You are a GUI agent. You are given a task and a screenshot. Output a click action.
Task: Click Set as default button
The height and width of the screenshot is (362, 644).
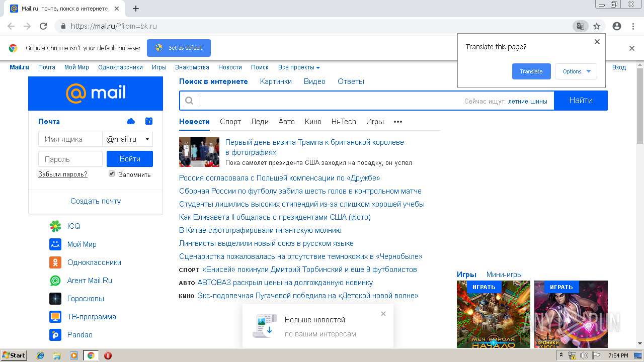tap(179, 48)
